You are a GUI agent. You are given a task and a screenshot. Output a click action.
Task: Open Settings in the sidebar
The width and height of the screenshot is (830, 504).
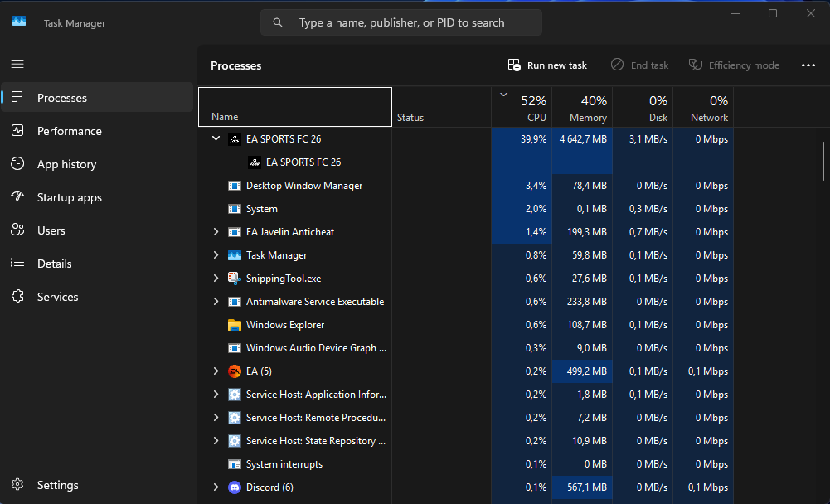[97, 485]
